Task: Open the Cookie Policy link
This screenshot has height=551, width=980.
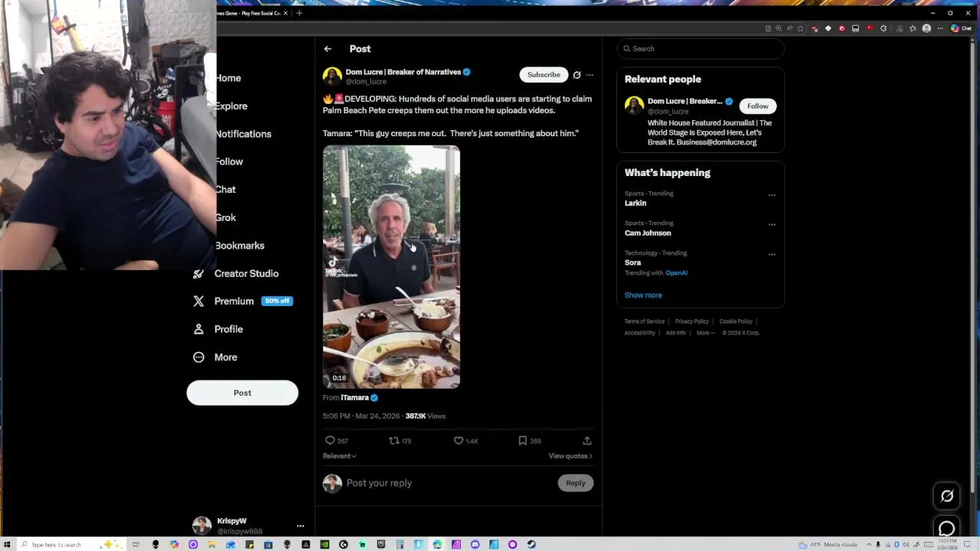Action: 736,321
